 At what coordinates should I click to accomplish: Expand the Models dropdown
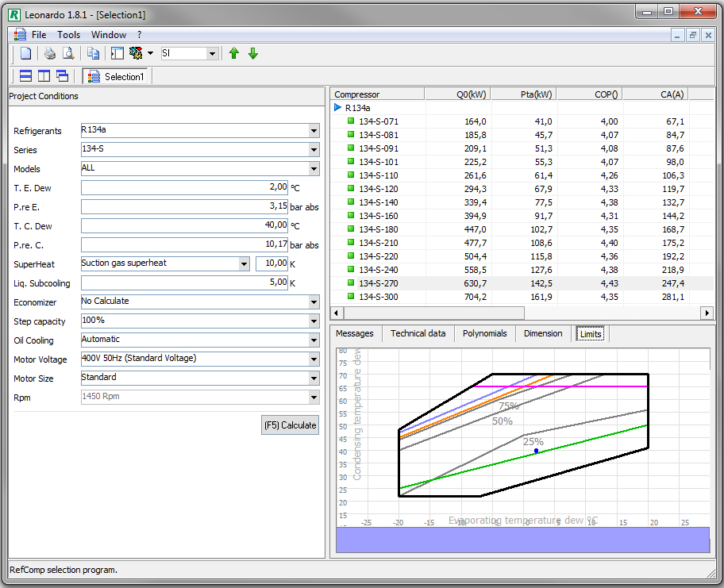[314, 169]
